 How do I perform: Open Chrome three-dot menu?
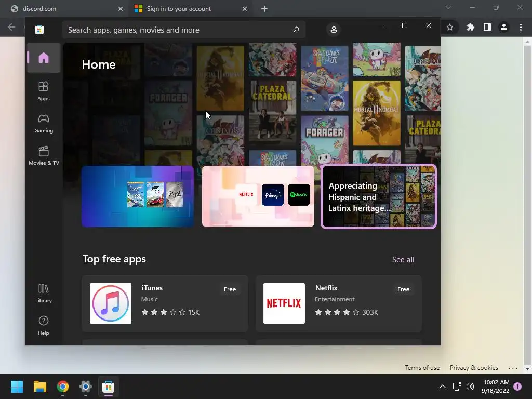coord(521,27)
